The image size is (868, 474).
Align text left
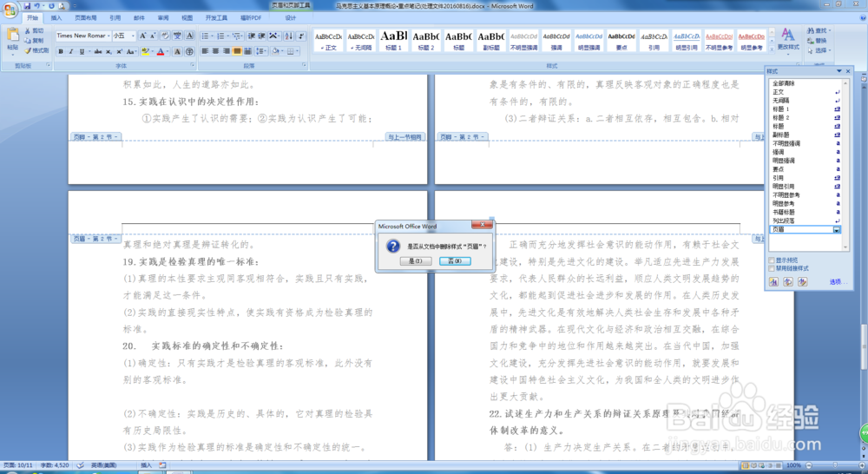pos(205,51)
